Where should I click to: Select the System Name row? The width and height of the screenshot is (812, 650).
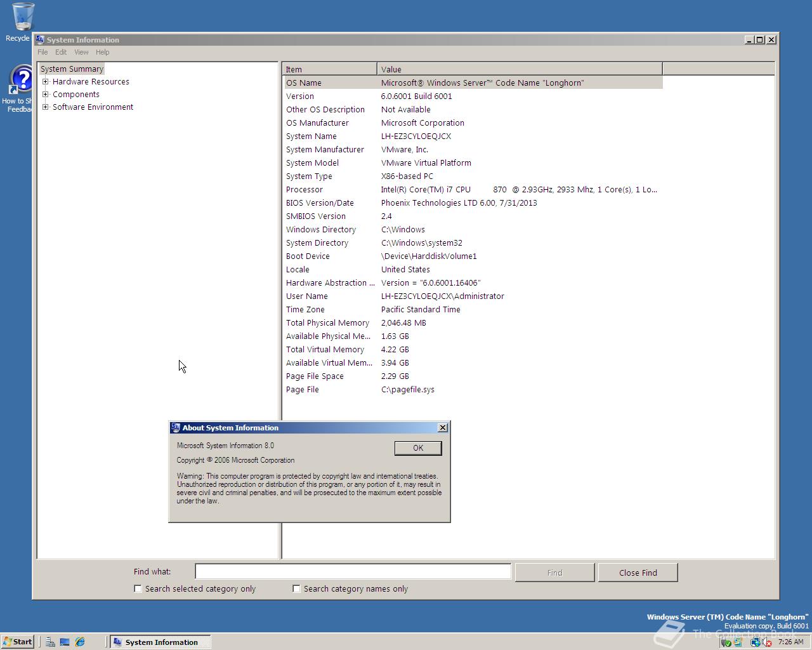click(473, 136)
